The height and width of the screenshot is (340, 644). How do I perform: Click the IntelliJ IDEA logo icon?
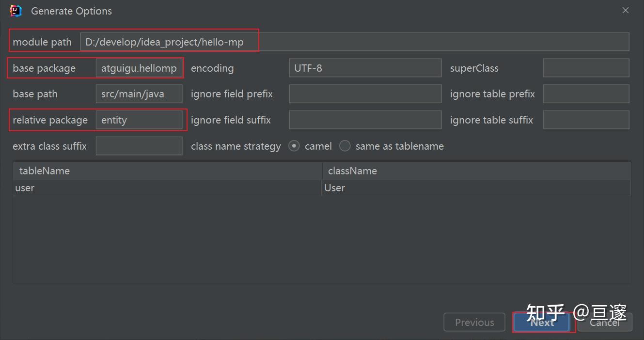coord(16,11)
